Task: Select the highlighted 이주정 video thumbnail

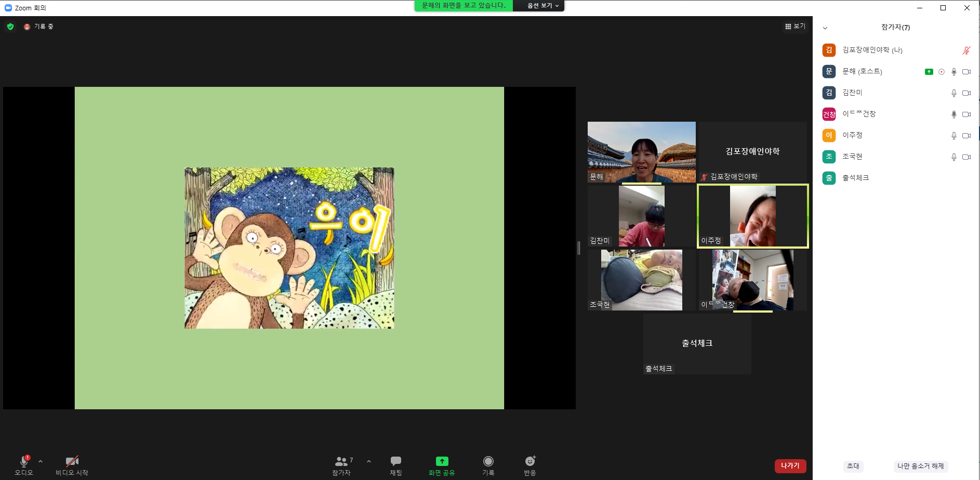Action: pos(753,216)
